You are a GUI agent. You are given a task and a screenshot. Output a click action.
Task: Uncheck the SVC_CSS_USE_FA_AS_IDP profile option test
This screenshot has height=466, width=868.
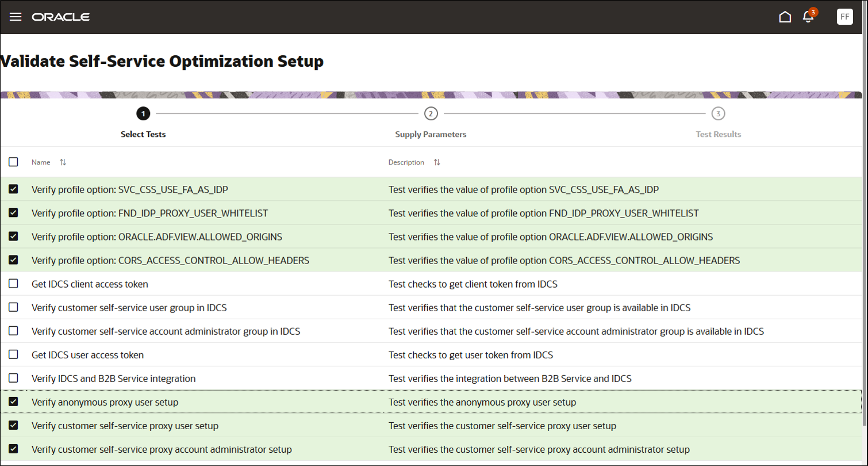[x=13, y=189]
